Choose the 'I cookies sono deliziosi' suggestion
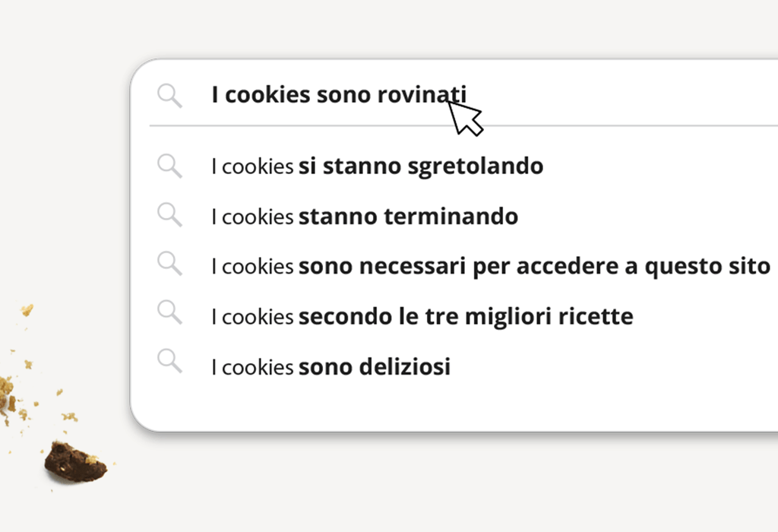The height and width of the screenshot is (532, 778). click(x=330, y=367)
